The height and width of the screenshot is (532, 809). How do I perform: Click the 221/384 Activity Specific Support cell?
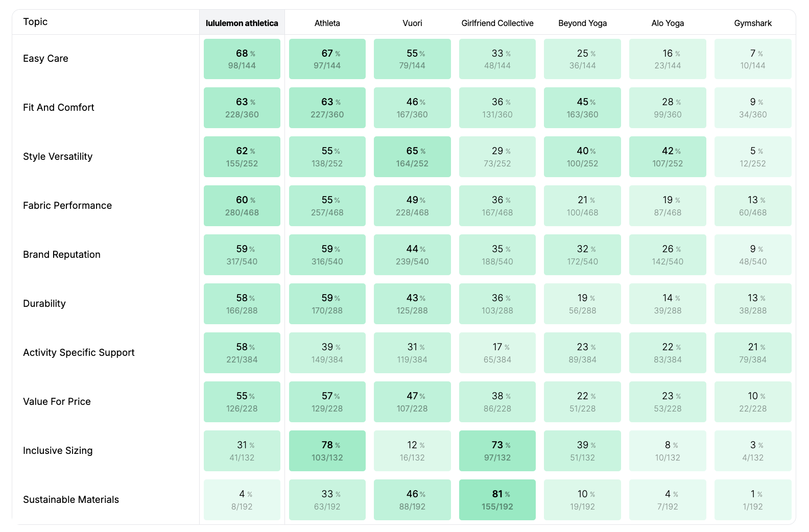(242, 353)
